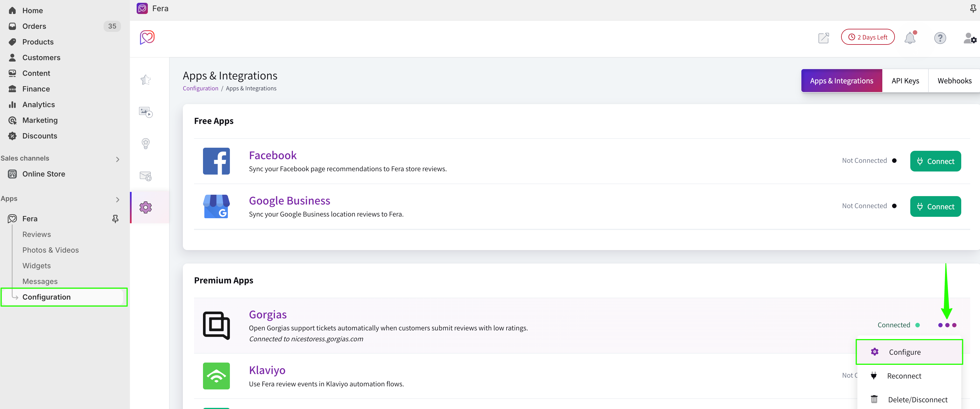This screenshot has height=409, width=980.
Task: Click the Fera heart logo below title bar
Action: pos(147,37)
